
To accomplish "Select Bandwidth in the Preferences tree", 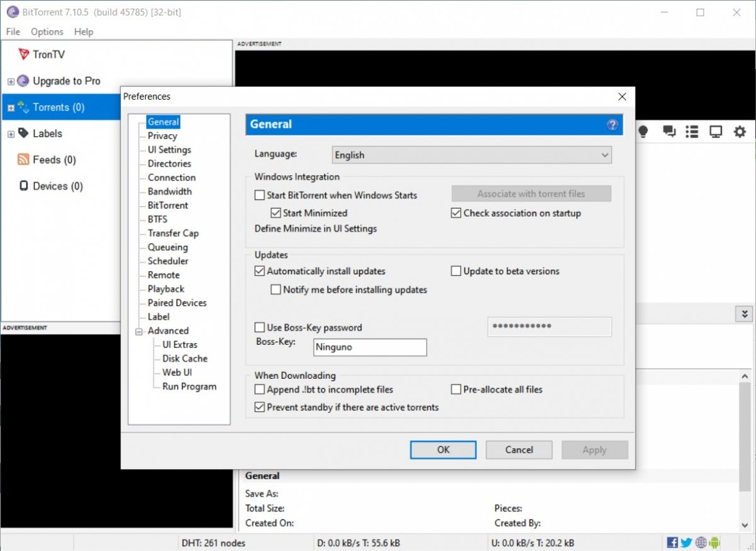I will 170,191.
